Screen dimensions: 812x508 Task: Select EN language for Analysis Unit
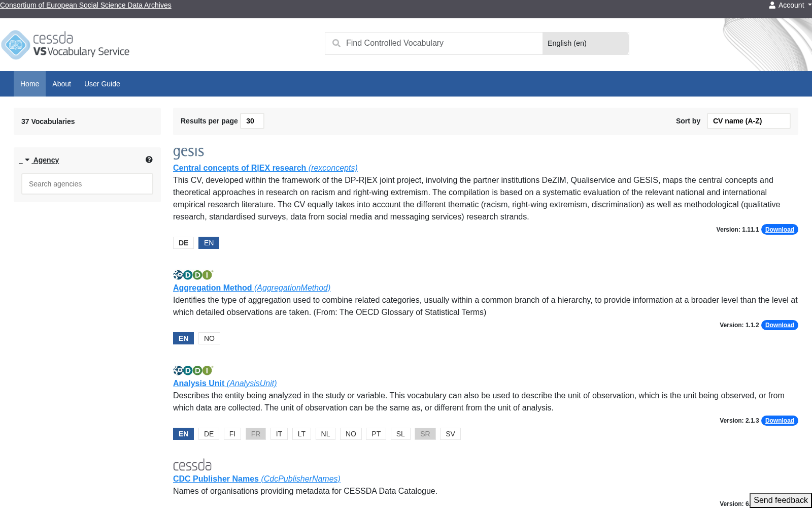point(183,434)
